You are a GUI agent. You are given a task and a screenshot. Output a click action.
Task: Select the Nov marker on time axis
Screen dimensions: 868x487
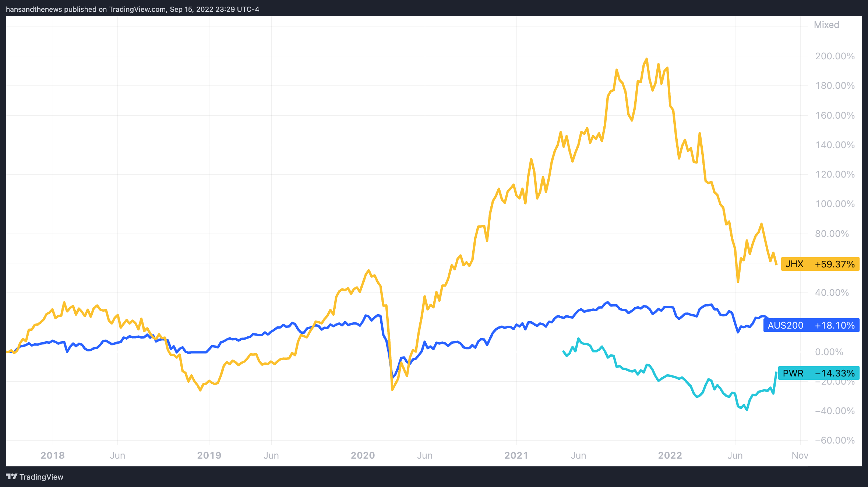click(x=800, y=455)
